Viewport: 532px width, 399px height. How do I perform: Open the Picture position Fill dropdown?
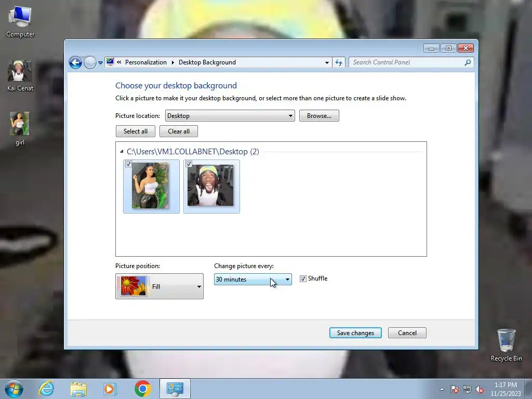[x=159, y=286]
